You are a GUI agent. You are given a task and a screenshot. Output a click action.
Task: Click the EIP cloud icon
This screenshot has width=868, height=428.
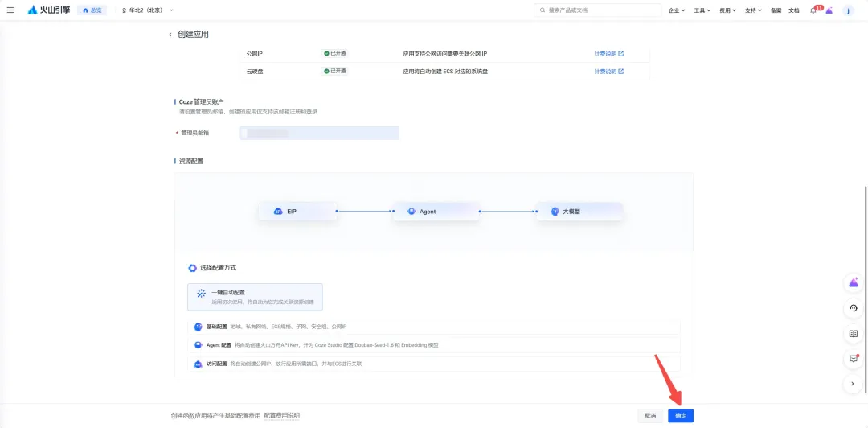point(278,212)
